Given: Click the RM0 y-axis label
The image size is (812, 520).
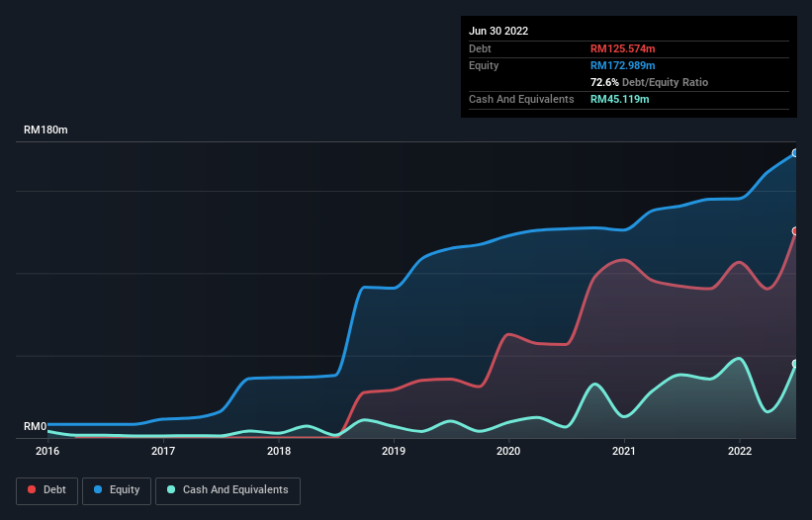Looking at the screenshot, I should pyautogui.click(x=36, y=426).
